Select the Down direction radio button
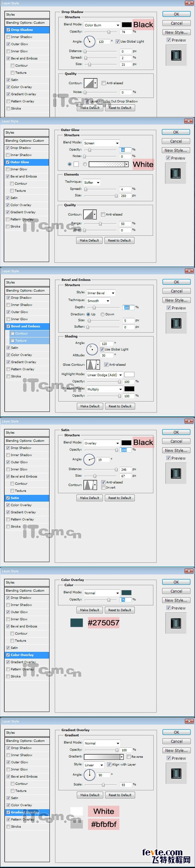This screenshot has height=868, width=195. [102, 314]
